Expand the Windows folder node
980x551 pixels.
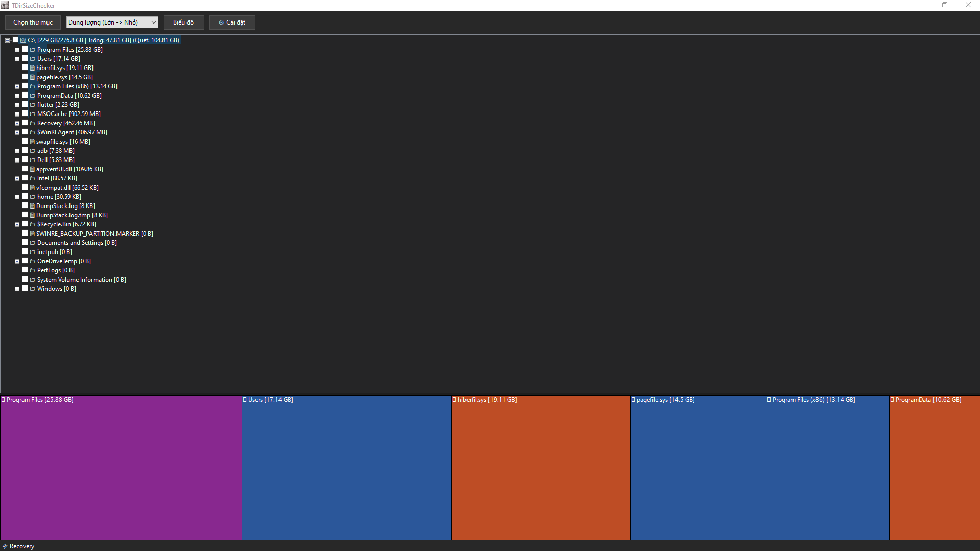click(17, 289)
